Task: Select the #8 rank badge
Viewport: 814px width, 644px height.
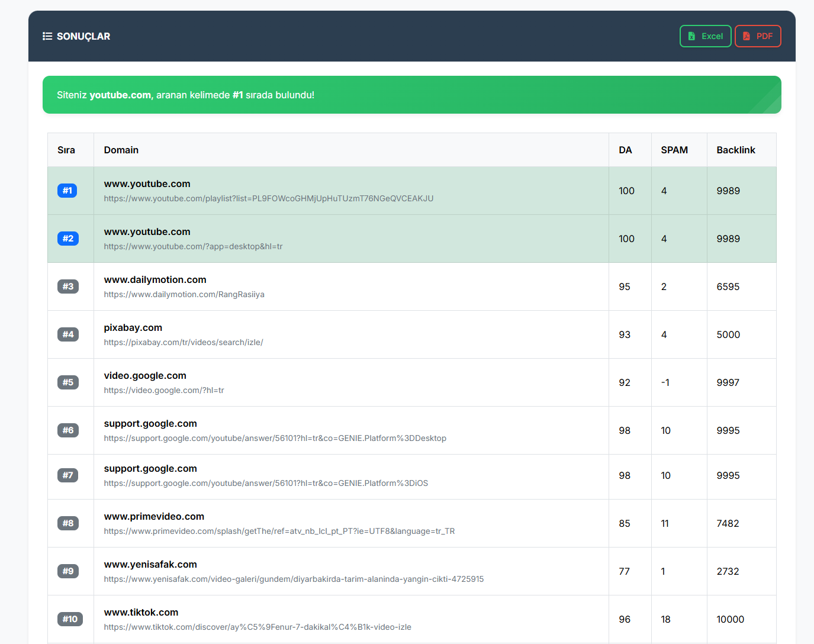Action: (68, 523)
